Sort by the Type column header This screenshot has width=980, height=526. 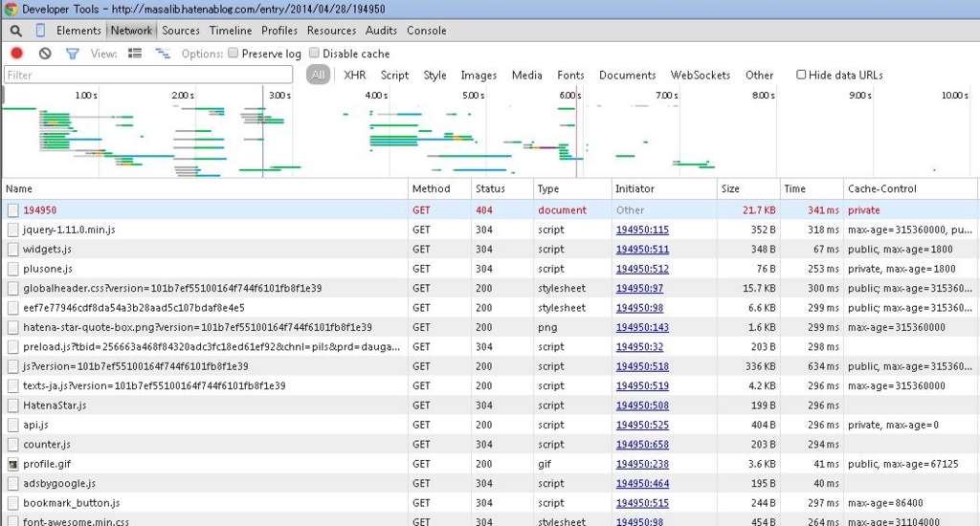point(572,188)
